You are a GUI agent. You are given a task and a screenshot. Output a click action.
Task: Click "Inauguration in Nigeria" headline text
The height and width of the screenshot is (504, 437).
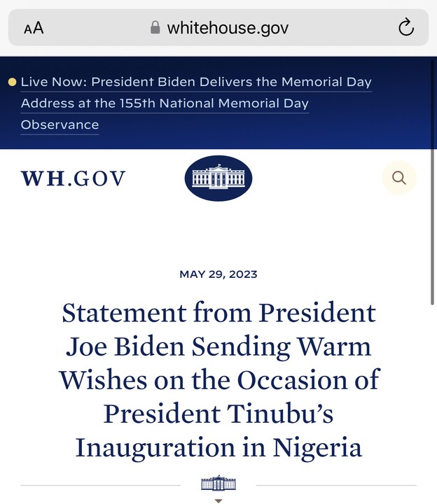218,447
